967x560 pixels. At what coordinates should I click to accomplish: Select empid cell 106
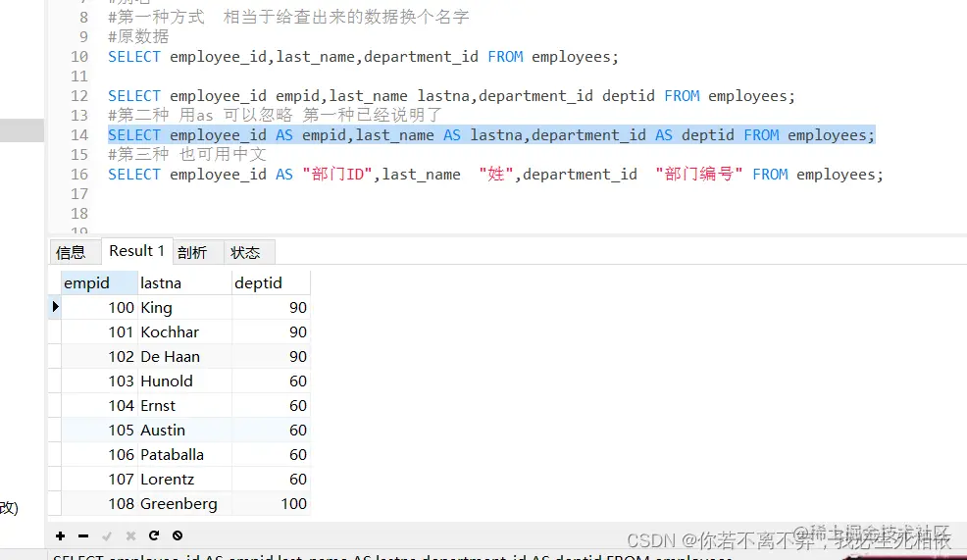tap(99, 454)
